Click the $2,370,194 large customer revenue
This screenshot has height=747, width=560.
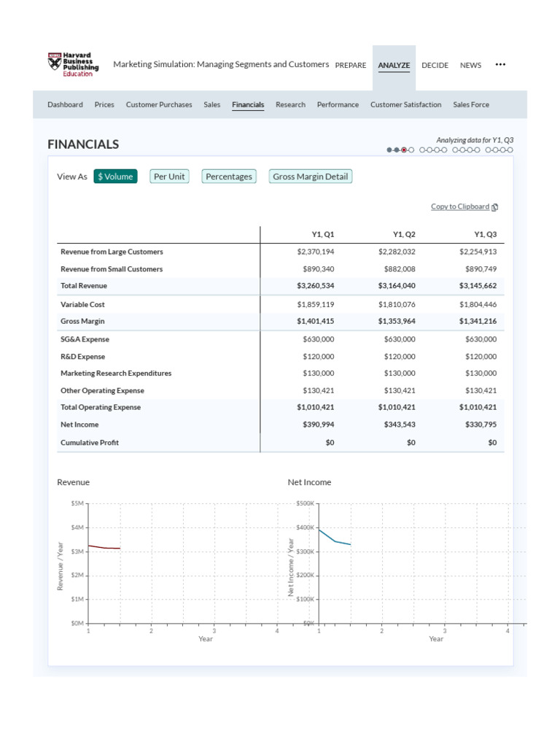pos(315,252)
